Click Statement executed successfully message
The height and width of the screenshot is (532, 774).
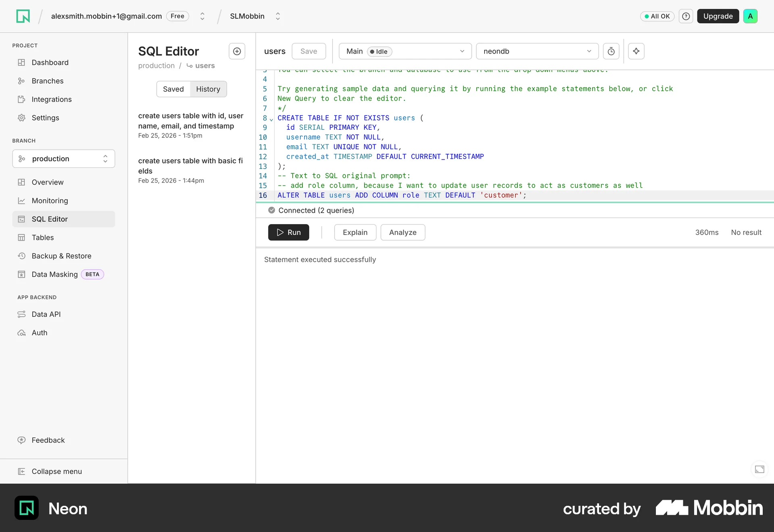click(320, 260)
